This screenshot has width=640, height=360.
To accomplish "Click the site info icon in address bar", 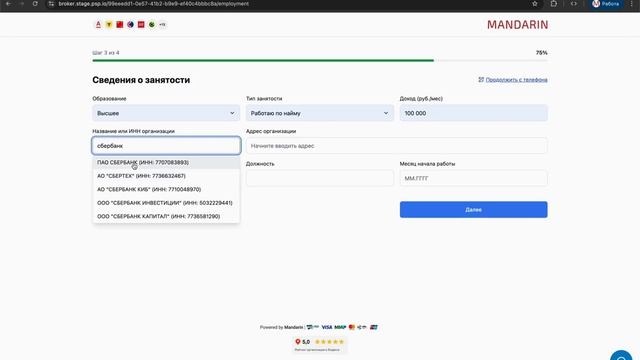I will pyautogui.click(x=51, y=4).
